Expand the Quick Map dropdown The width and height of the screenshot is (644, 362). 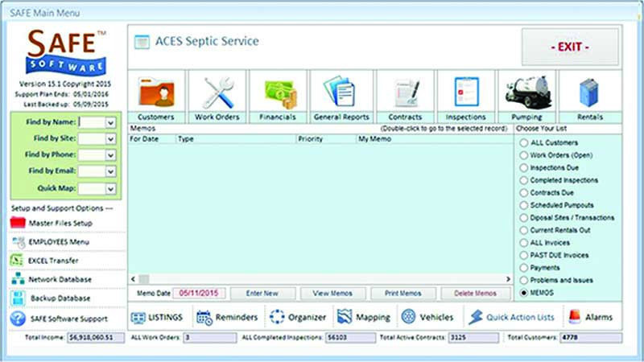pos(110,189)
